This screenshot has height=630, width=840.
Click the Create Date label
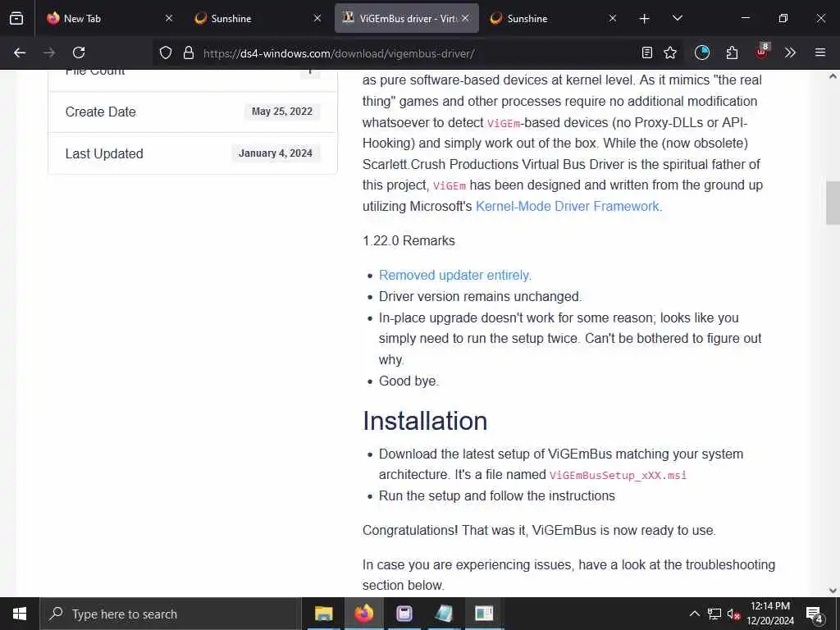click(x=101, y=112)
